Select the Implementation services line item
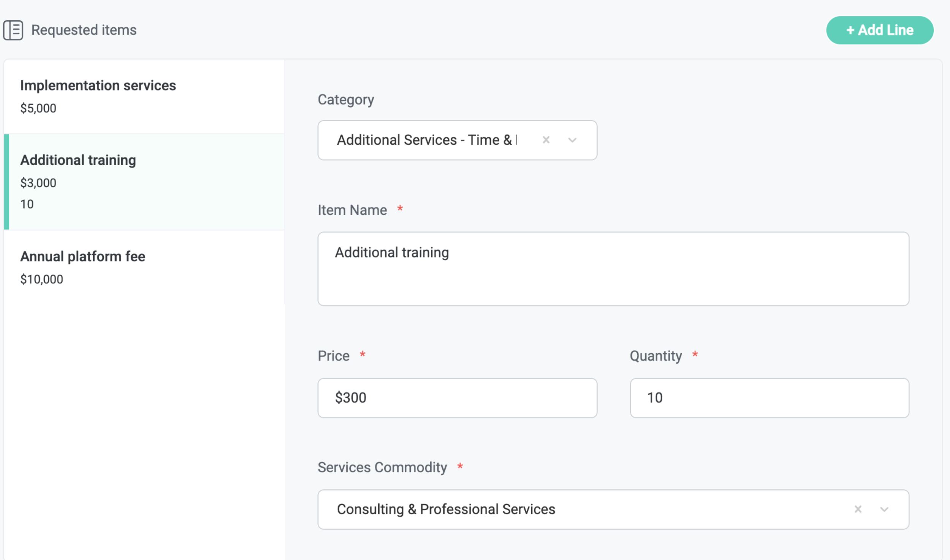The width and height of the screenshot is (950, 560). pyautogui.click(x=98, y=86)
